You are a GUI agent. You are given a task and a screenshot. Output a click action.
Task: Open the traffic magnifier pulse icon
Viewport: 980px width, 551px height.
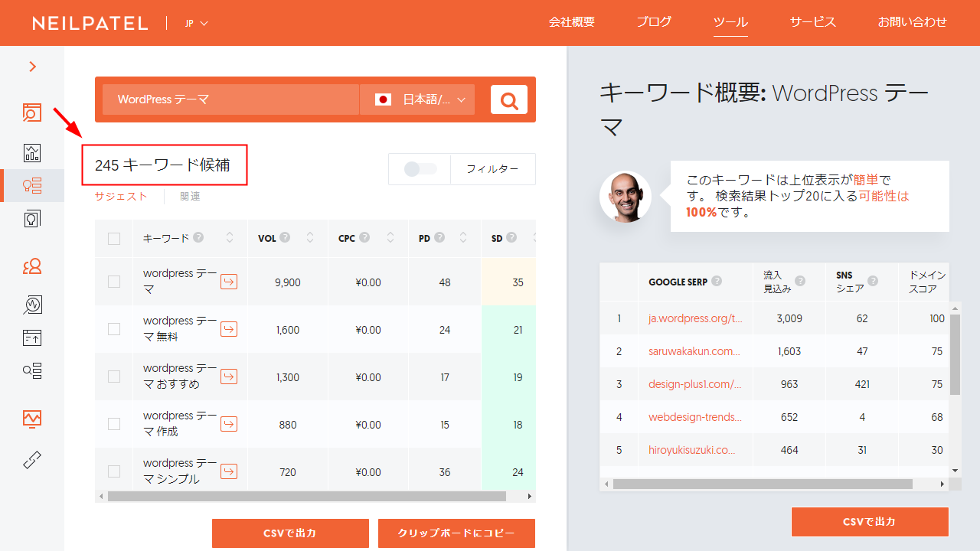tap(32, 305)
